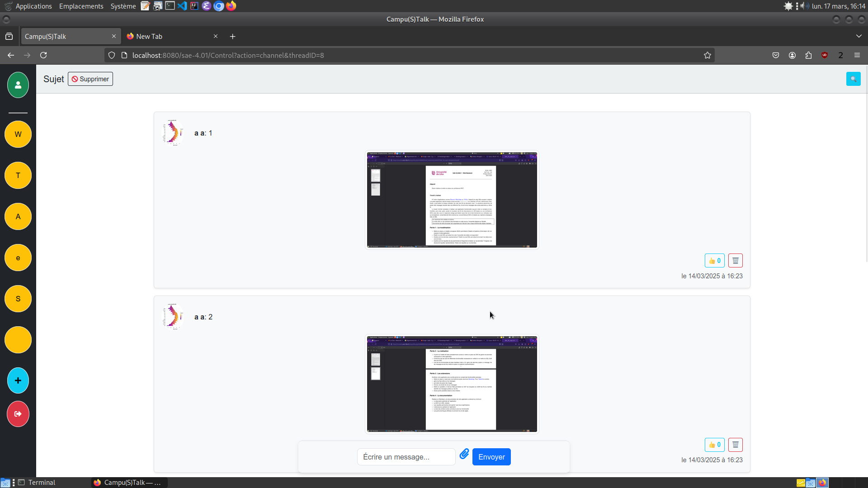This screenshot has width=868, height=488.
Task: Click the red logout icon in sidebar
Action: click(18, 414)
